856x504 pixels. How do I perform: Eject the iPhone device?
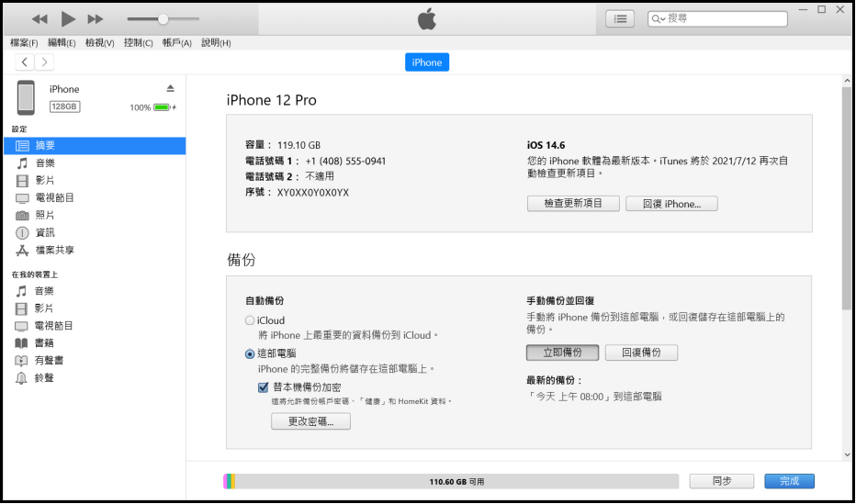pos(170,88)
